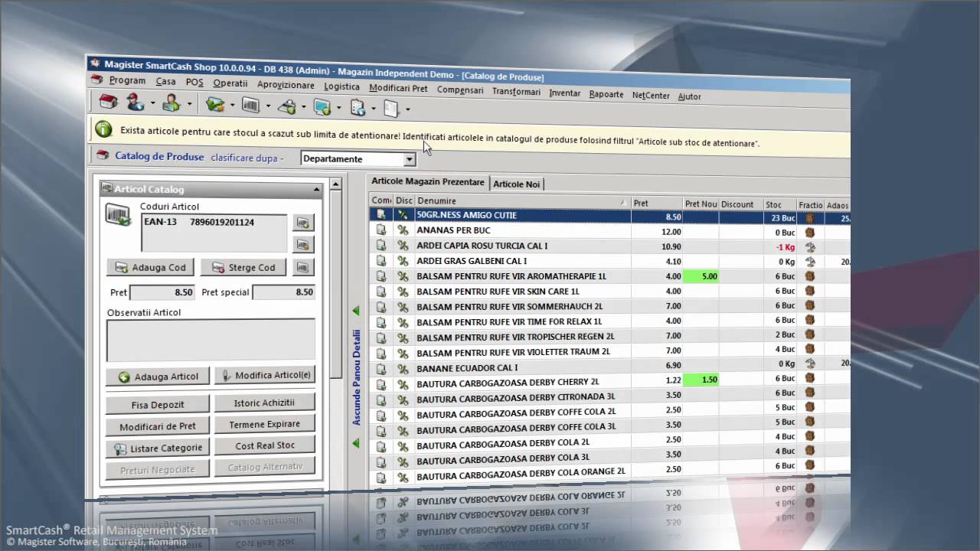Viewport: 980px width, 551px height.
Task: Open dropdown arrow beside scanner toolbar icon
Action: click(304, 107)
